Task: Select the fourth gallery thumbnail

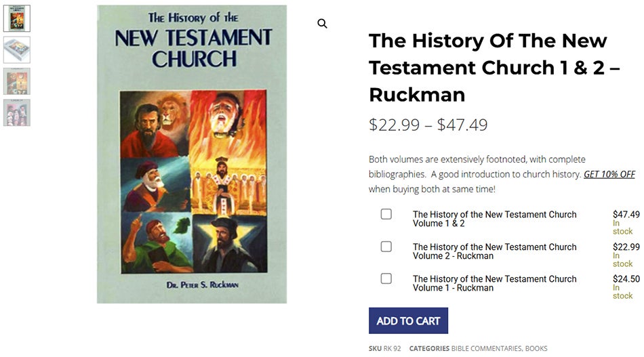Action: point(17,112)
